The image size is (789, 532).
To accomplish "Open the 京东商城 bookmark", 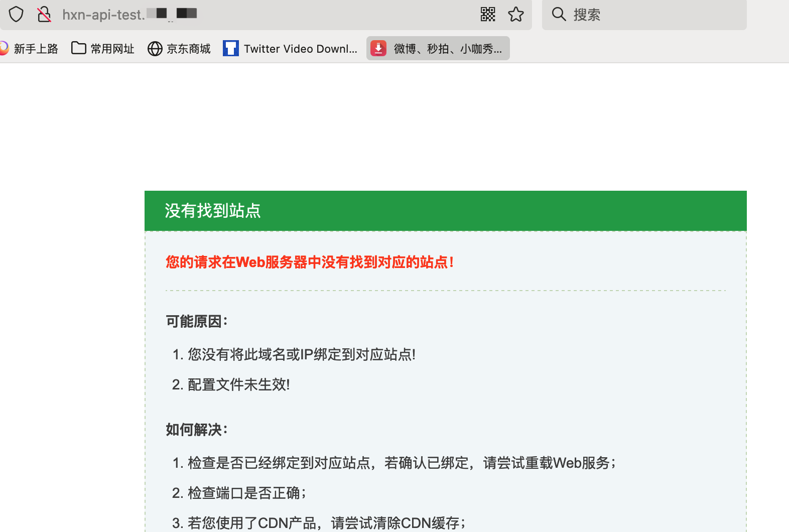I will [179, 49].
